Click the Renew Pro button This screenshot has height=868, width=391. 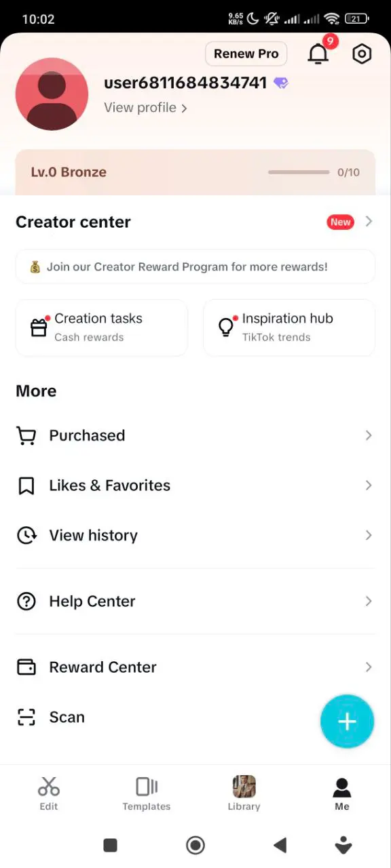click(x=246, y=54)
